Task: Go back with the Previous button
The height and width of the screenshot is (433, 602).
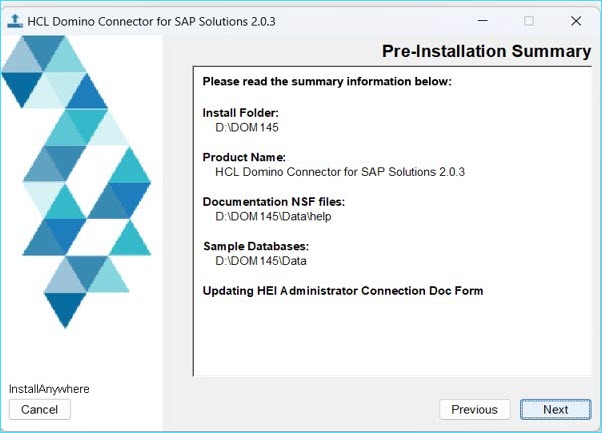Action: [474, 409]
